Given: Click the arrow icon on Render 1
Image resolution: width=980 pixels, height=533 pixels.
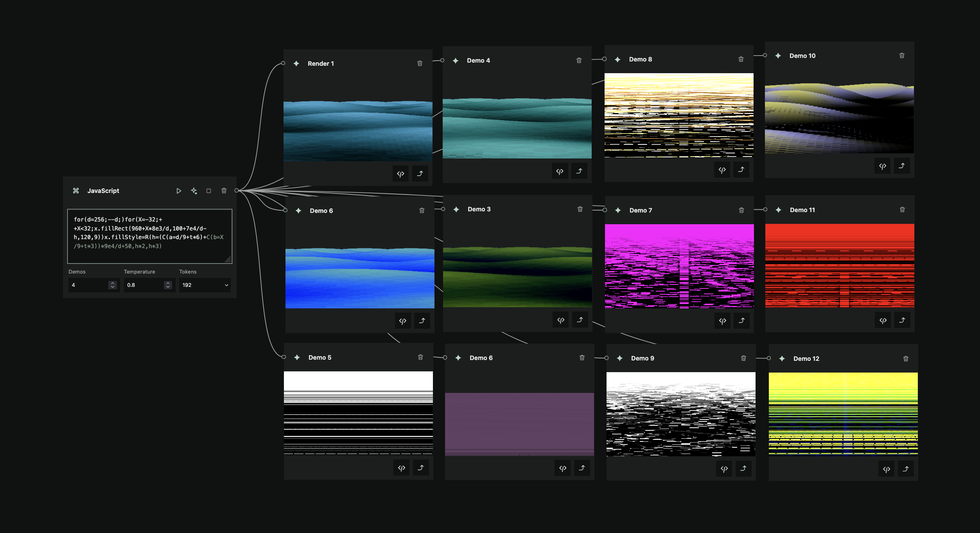Looking at the screenshot, I should coord(420,174).
